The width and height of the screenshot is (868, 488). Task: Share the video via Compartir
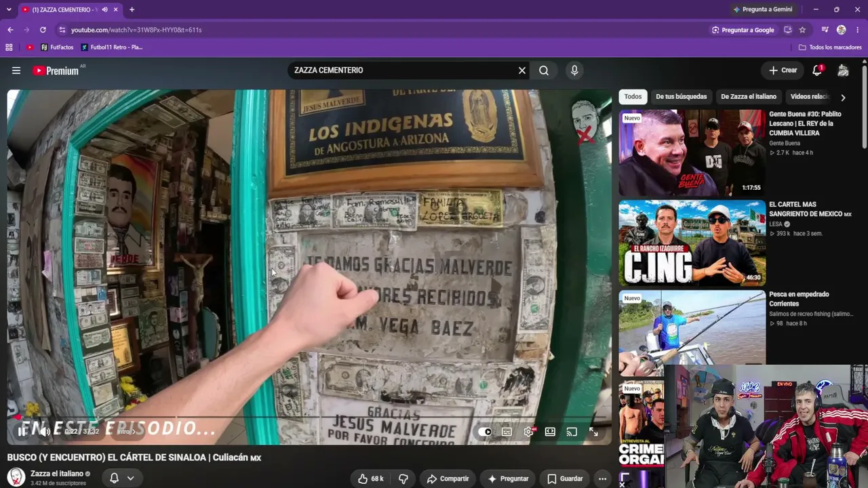coord(448,479)
